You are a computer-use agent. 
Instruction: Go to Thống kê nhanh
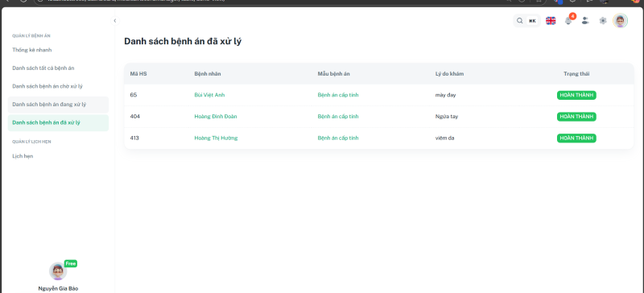(x=32, y=50)
